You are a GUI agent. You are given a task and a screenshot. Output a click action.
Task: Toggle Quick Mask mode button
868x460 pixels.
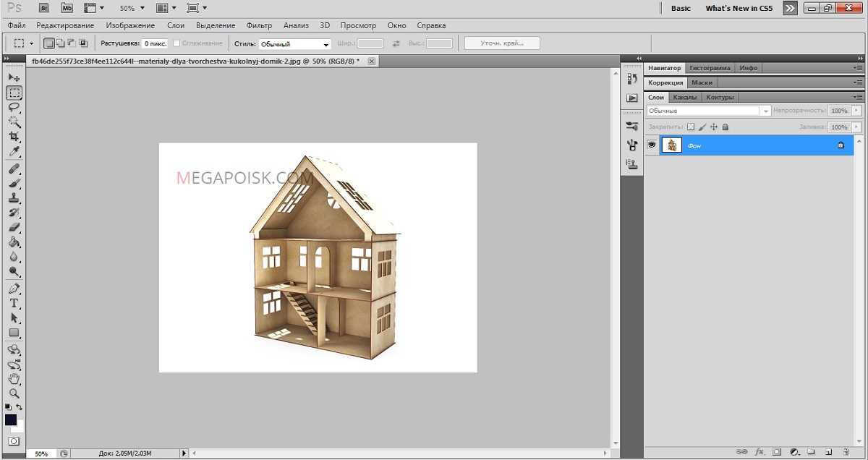[x=14, y=441]
